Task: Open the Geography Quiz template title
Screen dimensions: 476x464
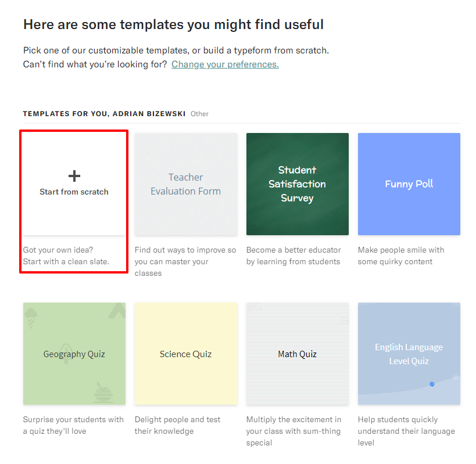Action: point(74,354)
